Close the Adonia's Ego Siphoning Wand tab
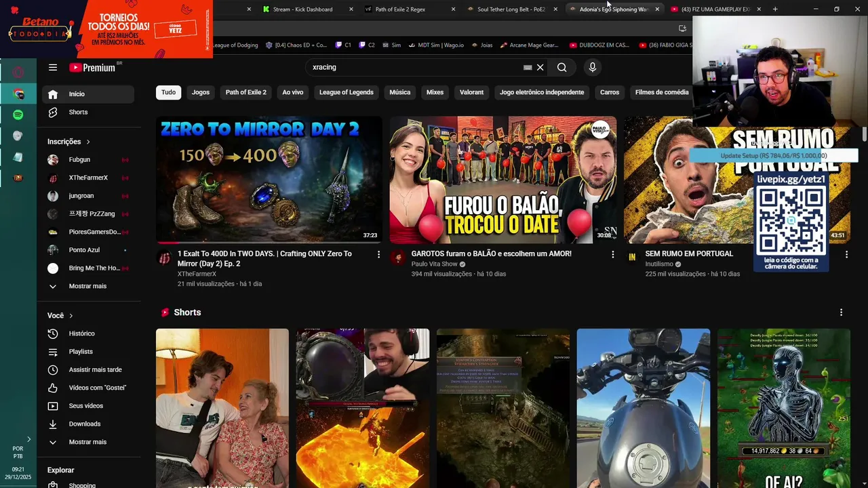Viewport: 868px width, 488px height. click(x=657, y=9)
